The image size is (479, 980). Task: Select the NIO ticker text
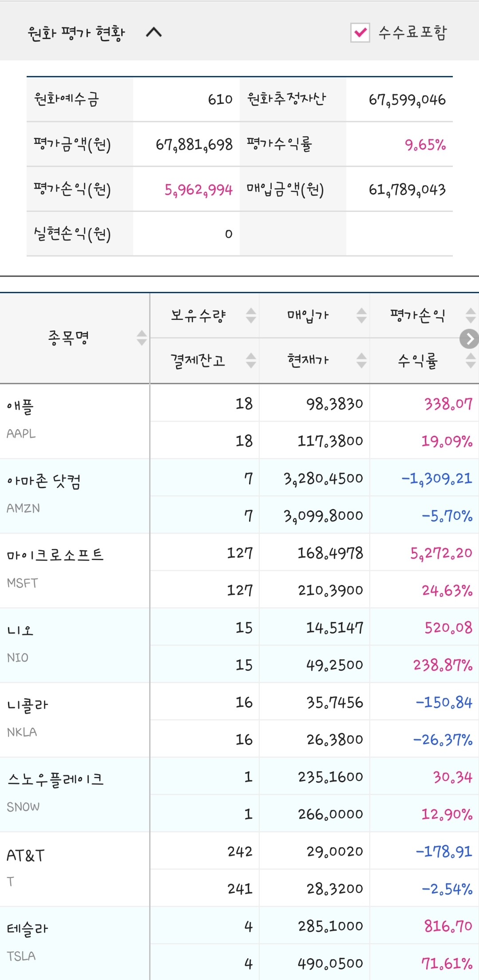[17, 657]
